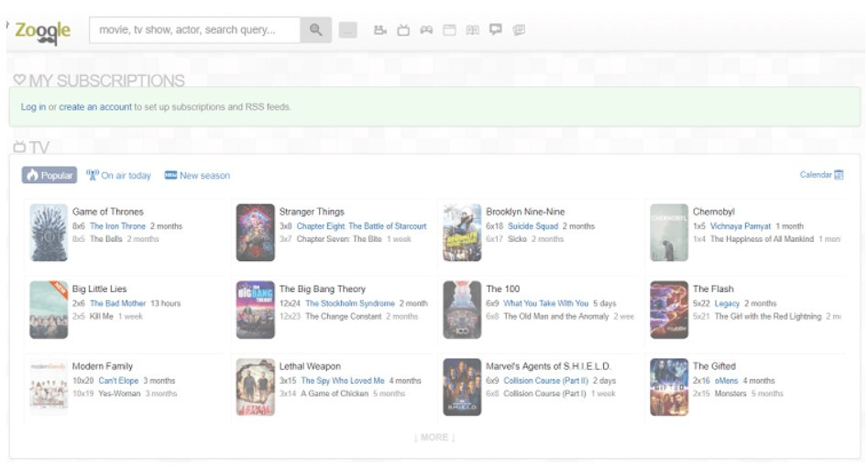Open the Modern Family poster thumbnail
Image resolution: width=868 pixels, height=469 pixels.
click(x=49, y=387)
